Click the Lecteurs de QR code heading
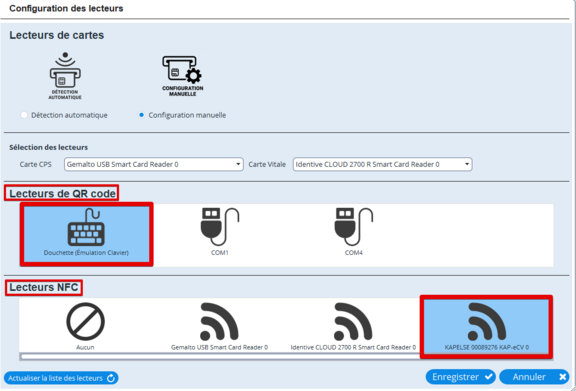This screenshot has height=391, width=576. click(62, 193)
